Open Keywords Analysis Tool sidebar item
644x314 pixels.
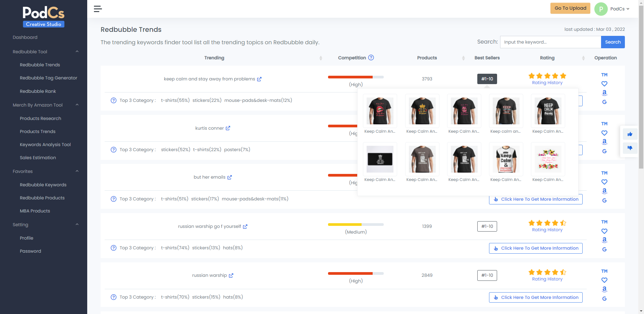click(45, 144)
